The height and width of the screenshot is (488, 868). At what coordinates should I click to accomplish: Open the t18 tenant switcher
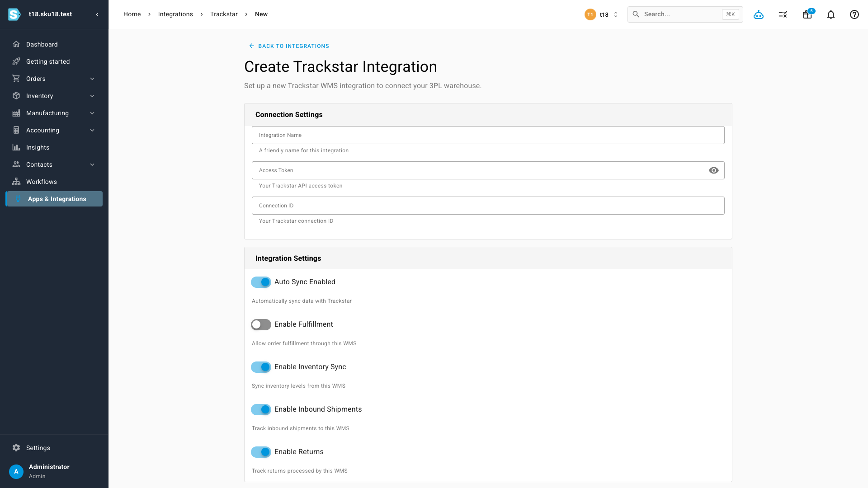[602, 14]
